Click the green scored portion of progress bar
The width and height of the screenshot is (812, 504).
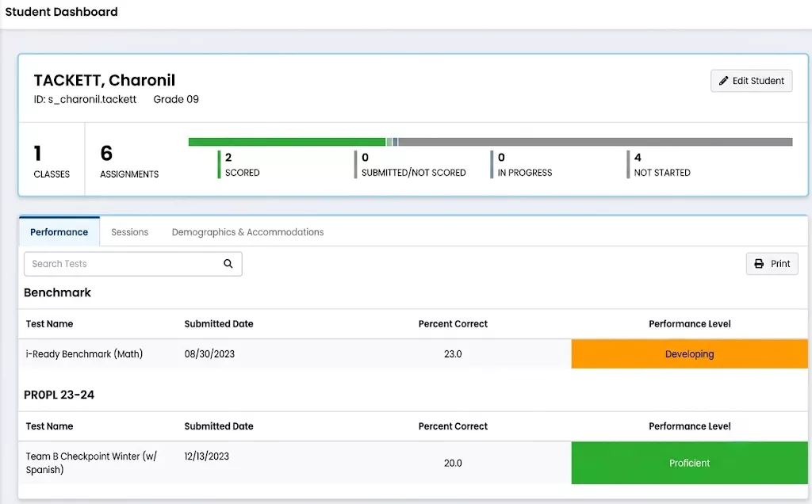pyautogui.click(x=287, y=142)
